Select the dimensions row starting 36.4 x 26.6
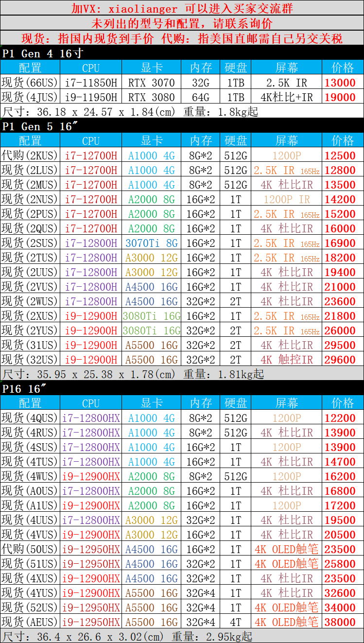Screen dimensions: 364x643 (x=182, y=636)
